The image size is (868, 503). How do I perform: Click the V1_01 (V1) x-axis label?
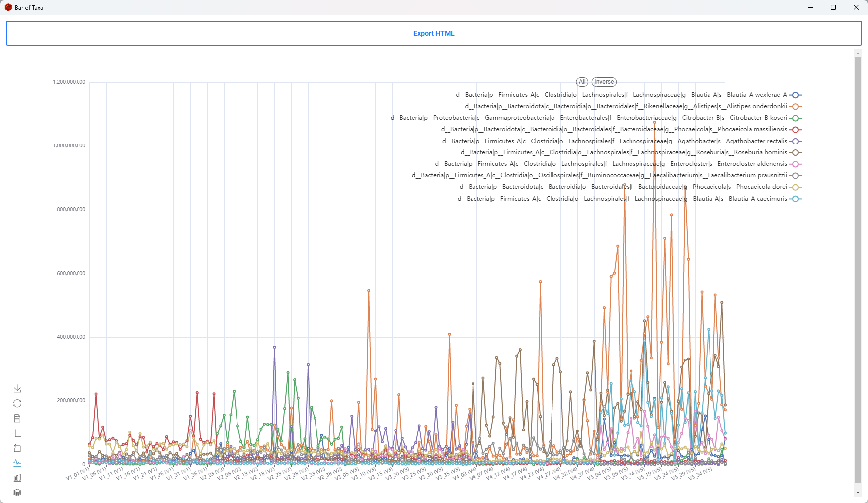pos(78,473)
